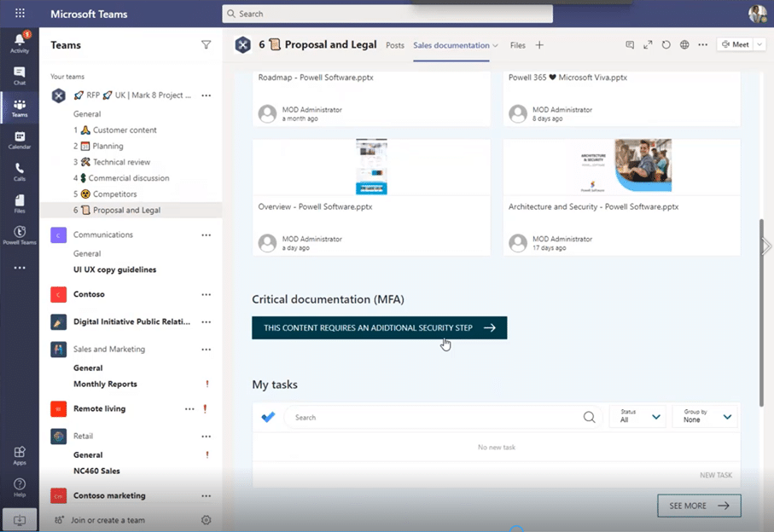Switch to the Files tab
774x532 pixels.
coord(517,45)
